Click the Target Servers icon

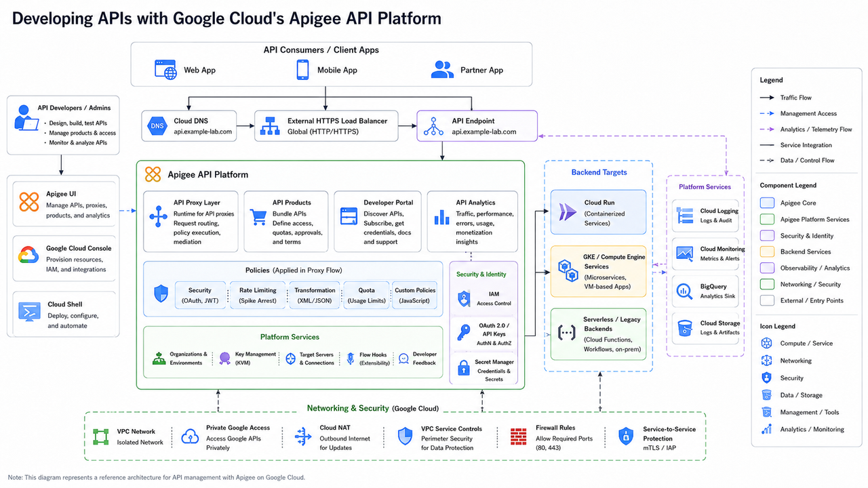coord(290,359)
